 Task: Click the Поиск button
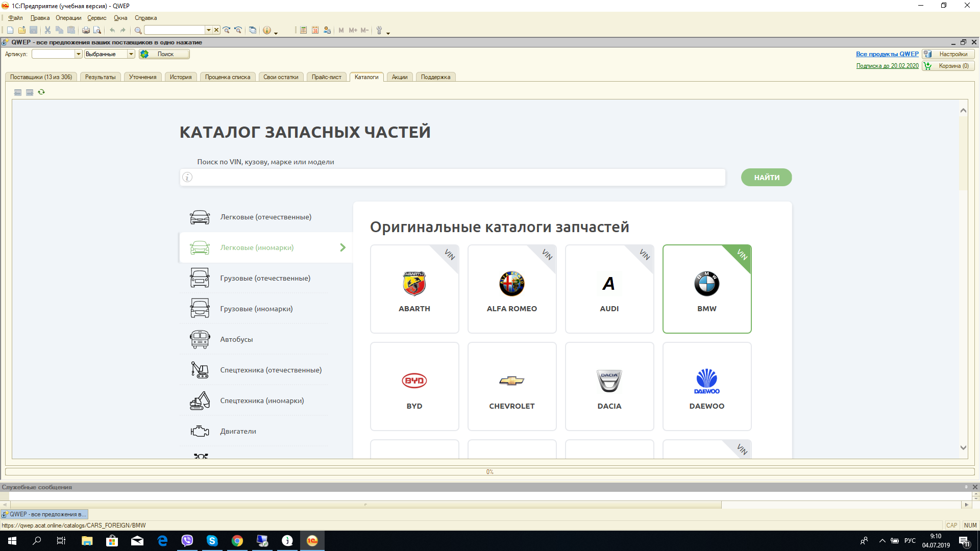pyautogui.click(x=164, y=54)
